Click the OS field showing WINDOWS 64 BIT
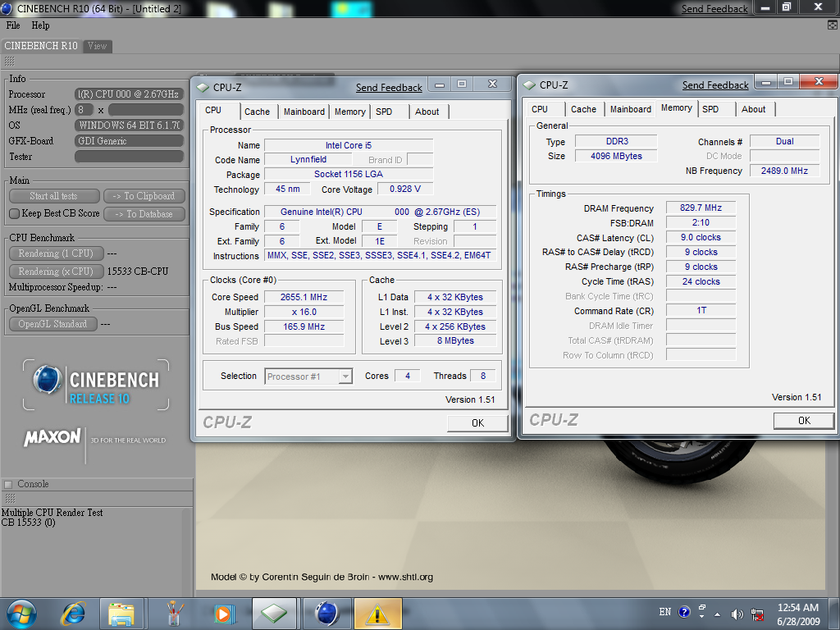840x630 pixels. [129, 126]
